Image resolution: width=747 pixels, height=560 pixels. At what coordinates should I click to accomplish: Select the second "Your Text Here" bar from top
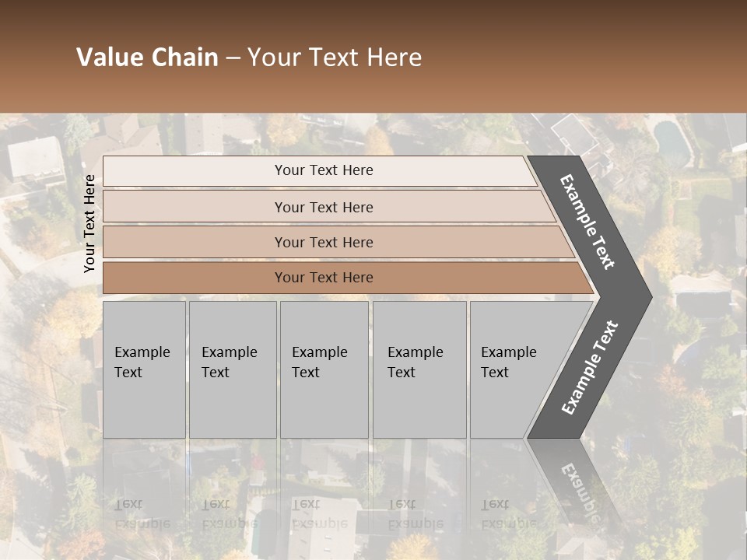pos(324,207)
